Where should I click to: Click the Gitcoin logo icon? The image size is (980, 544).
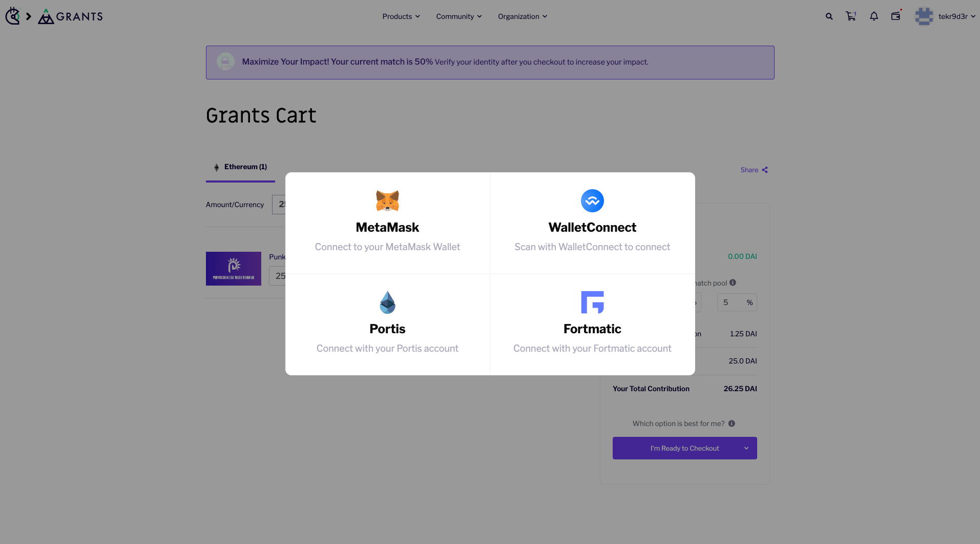(x=12, y=16)
